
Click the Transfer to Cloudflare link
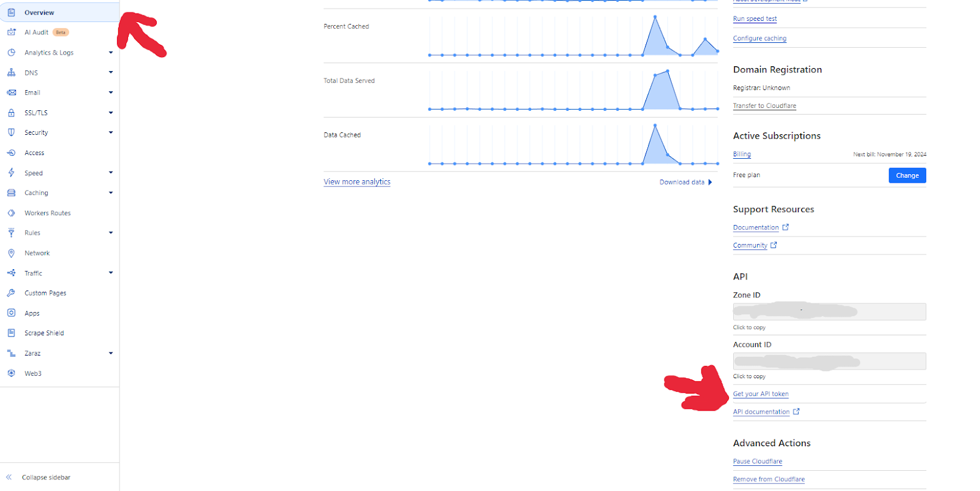[x=764, y=105]
